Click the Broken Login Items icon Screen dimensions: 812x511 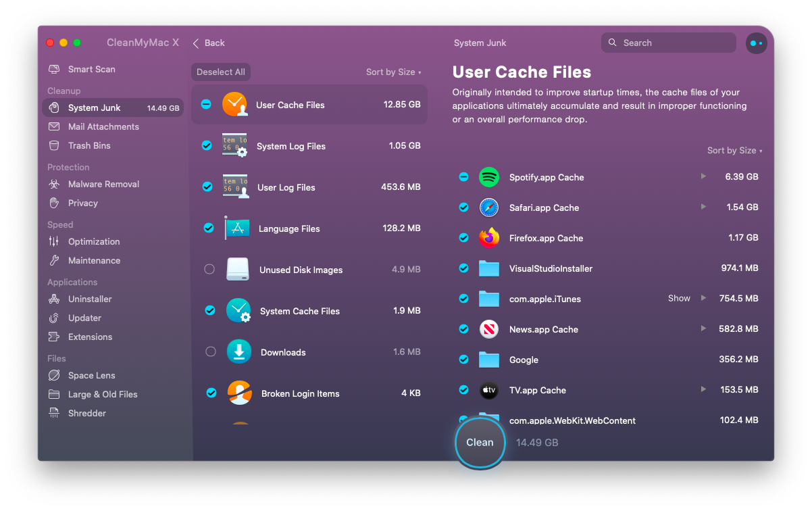(x=240, y=393)
